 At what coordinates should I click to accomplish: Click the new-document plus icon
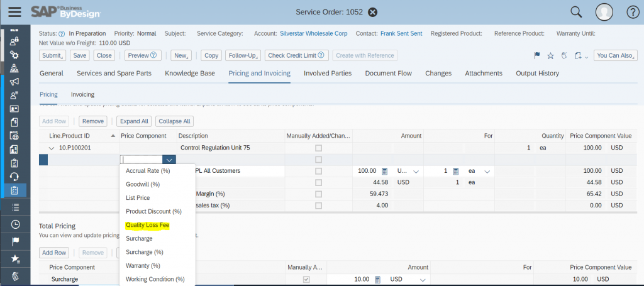point(578,55)
